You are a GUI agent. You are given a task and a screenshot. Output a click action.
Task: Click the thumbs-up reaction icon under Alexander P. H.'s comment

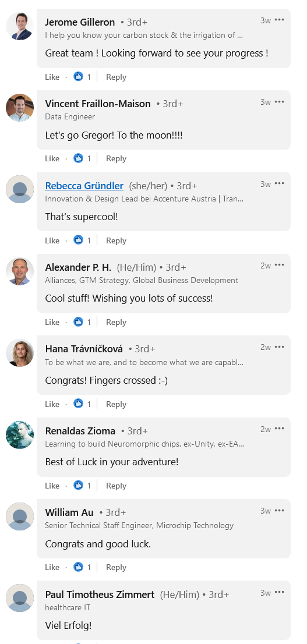78,321
